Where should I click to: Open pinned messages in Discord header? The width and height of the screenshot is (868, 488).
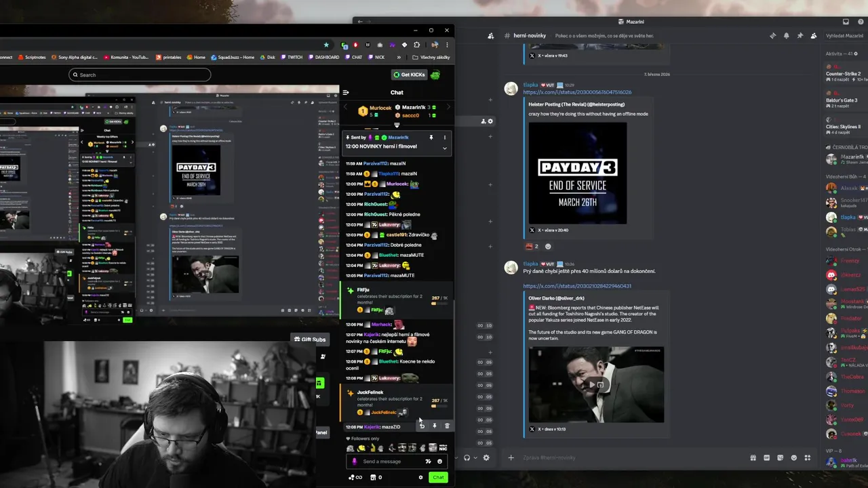(800, 35)
